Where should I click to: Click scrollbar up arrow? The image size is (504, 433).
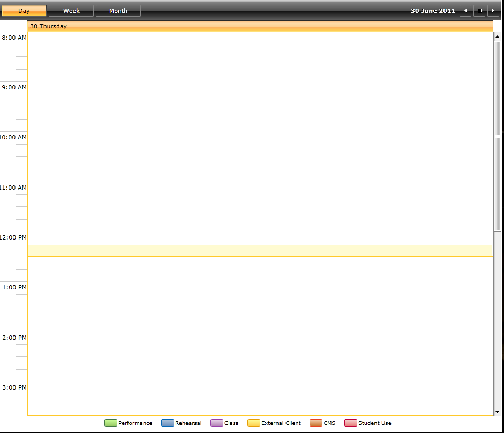(497, 36)
